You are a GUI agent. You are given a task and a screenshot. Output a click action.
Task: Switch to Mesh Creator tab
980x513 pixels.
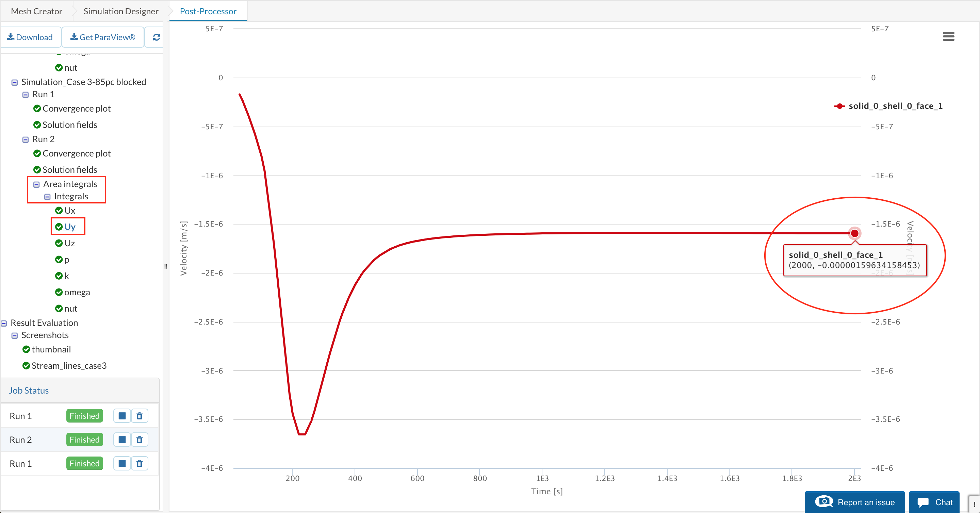[36, 11]
